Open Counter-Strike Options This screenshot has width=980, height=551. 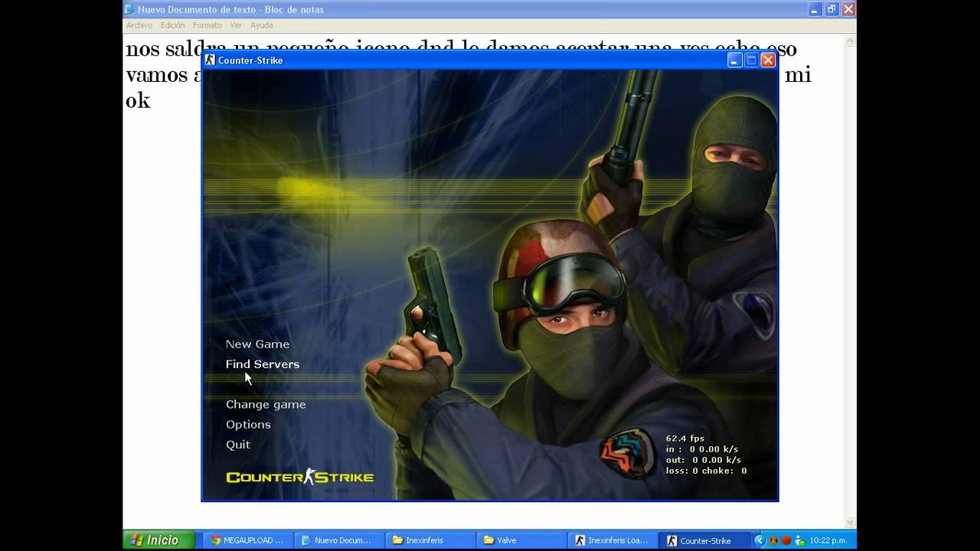click(248, 425)
